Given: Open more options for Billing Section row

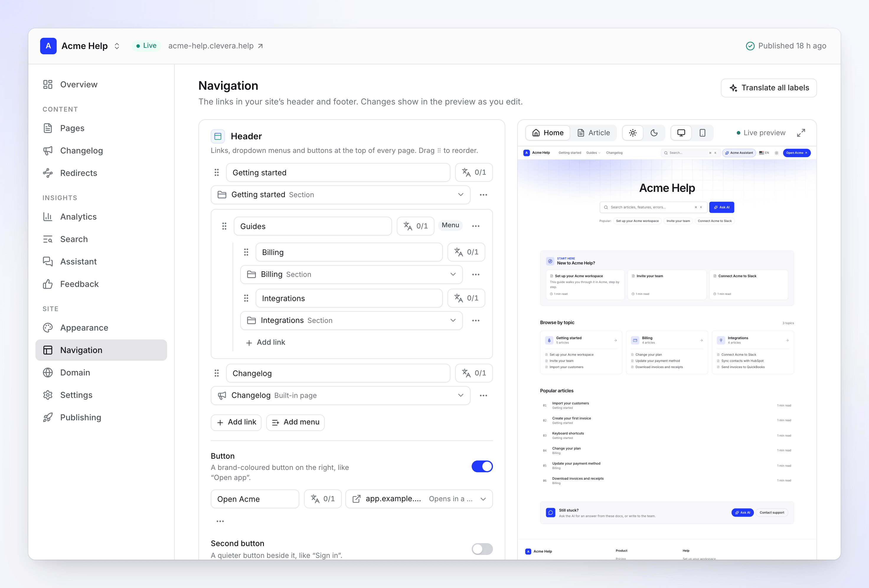Looking at the screenshot, I should 476,275.
